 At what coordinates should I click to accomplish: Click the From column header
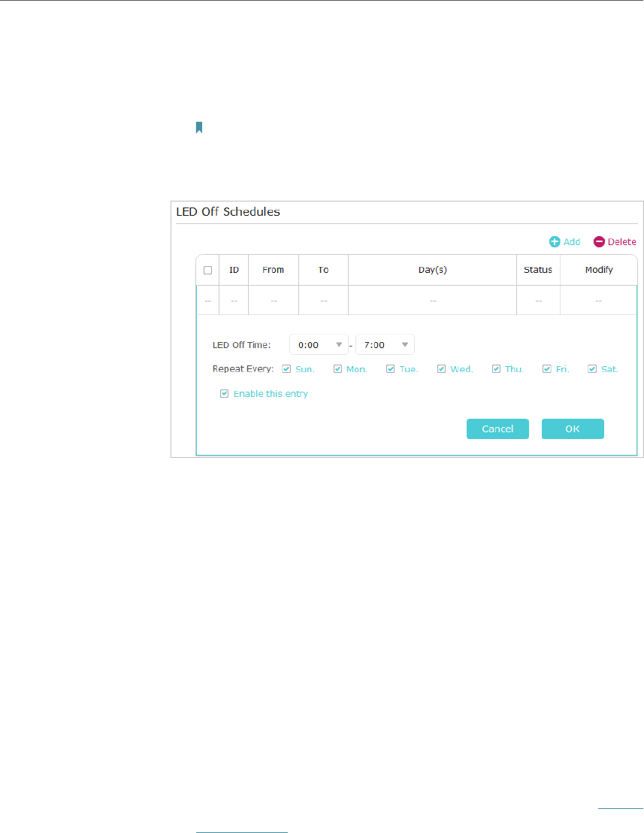(273, 270)
